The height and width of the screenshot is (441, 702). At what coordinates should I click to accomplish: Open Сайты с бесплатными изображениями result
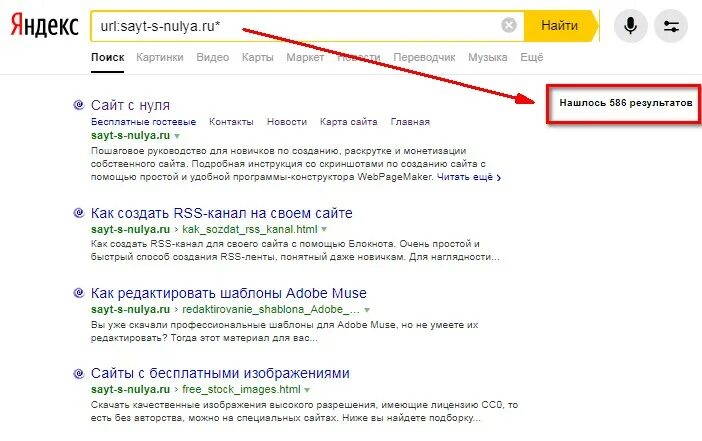click(x=220, y=373)
